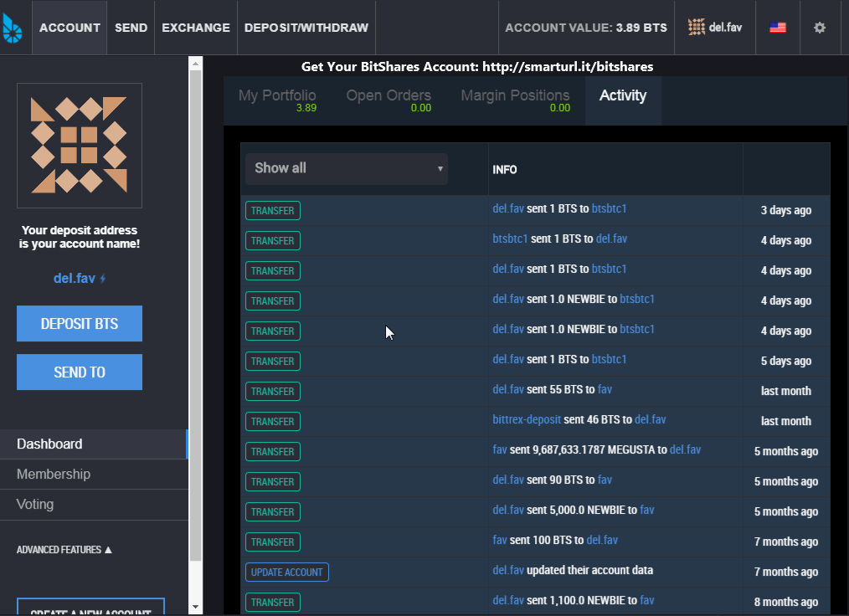The image size is (849, 616).
Task: Open the Show all filter dropdown
Action: pos(347,168)
